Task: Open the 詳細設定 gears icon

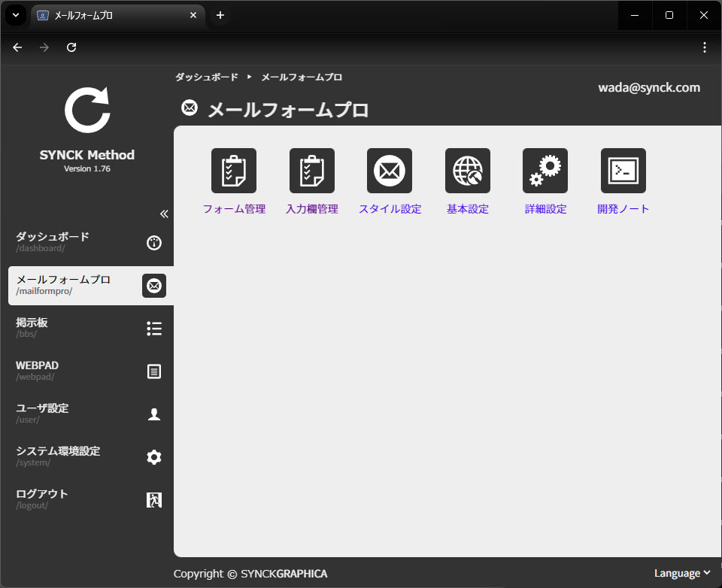Action: coord(545,171)
